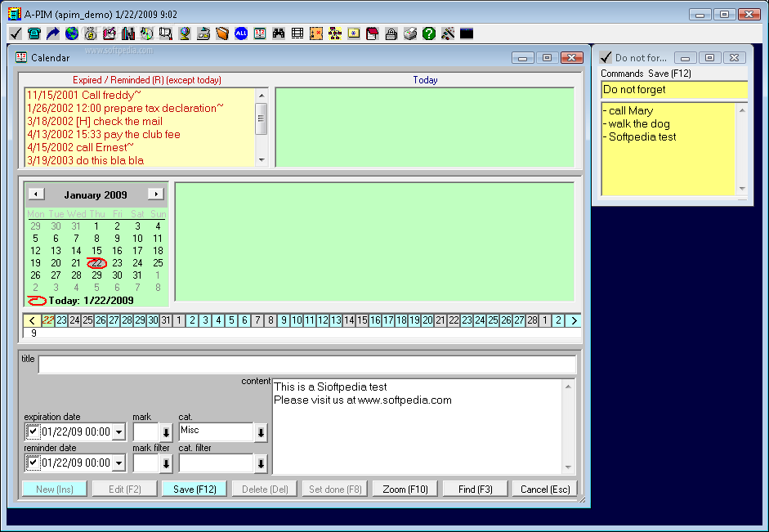Open help with green question mark icon

click(429, 34)
